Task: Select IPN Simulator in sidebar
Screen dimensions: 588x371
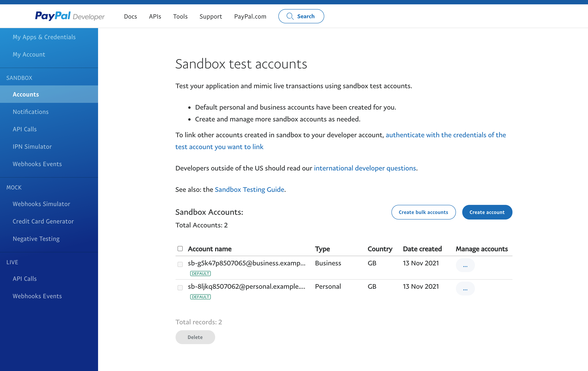Action: click(32, 147)
